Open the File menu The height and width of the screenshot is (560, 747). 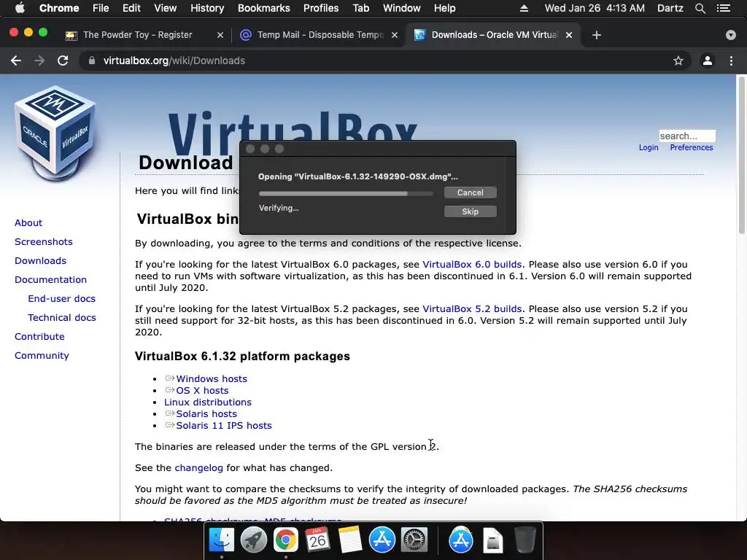101,8
